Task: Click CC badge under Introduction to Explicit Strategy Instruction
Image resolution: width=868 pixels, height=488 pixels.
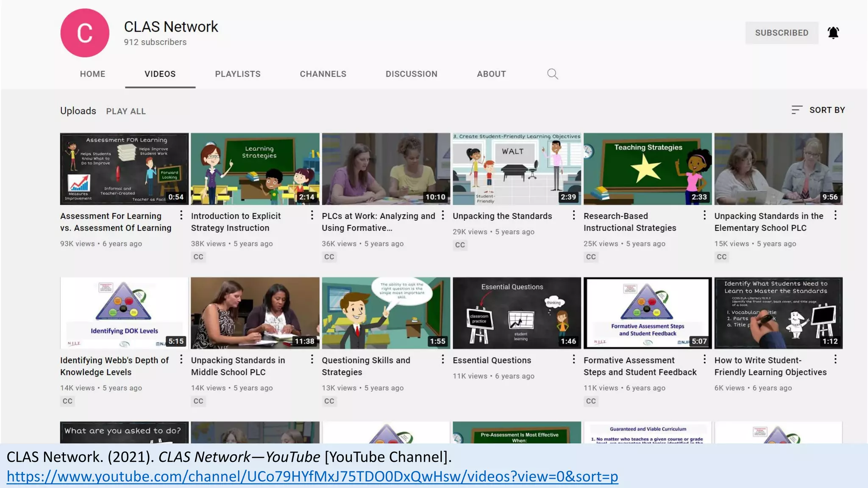Action: pos(198,257)
